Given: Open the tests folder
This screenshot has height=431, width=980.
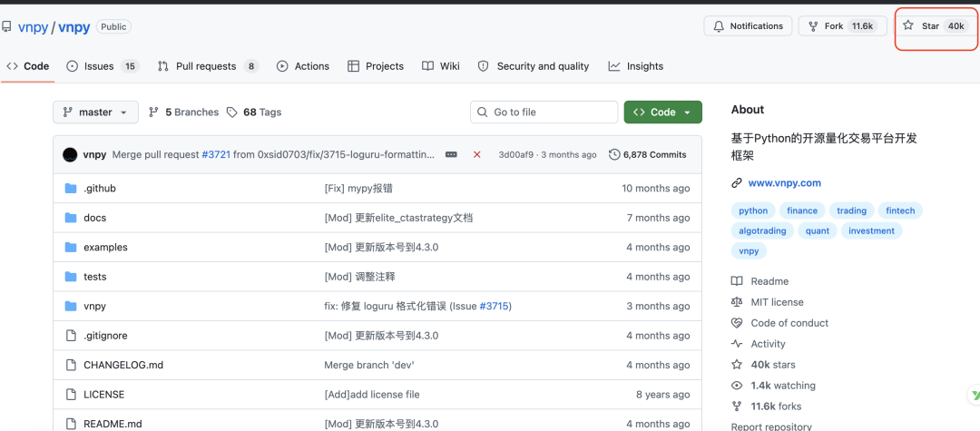Looking at the screenshot, I should click(x=95, y=277).
